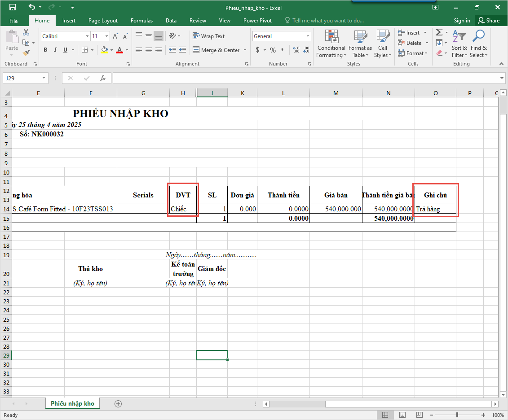Viewport: 508px width, 420px height.
Task: Open the font size dropdown
Action: point(106,36)
